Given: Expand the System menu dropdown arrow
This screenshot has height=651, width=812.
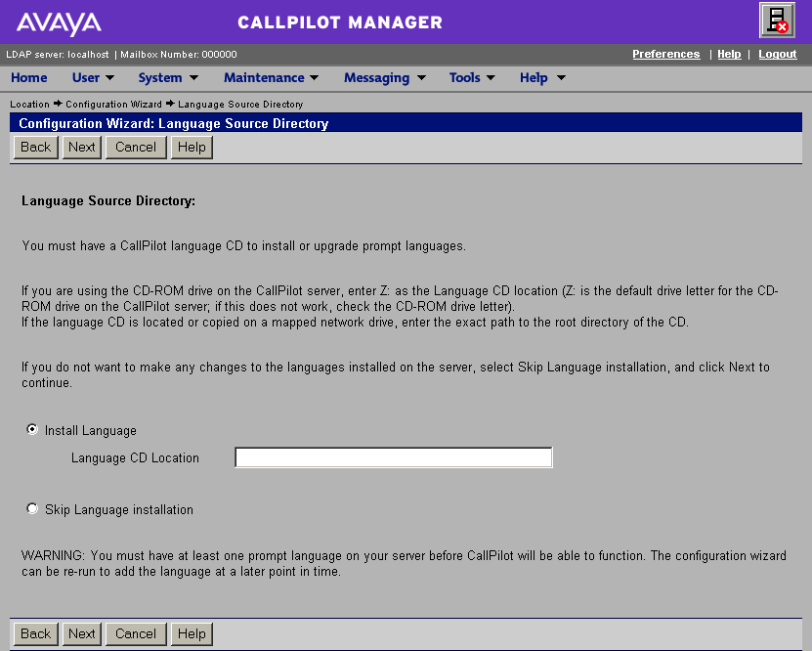Looking at the screenshot, I should [x=193, y=78].
